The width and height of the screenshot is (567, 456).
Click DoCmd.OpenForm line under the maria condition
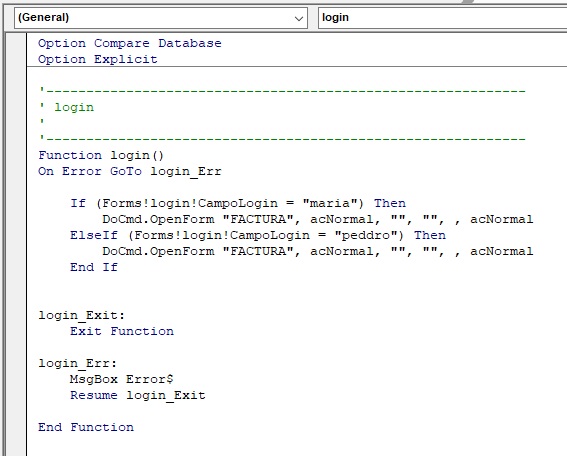point(317,220)
